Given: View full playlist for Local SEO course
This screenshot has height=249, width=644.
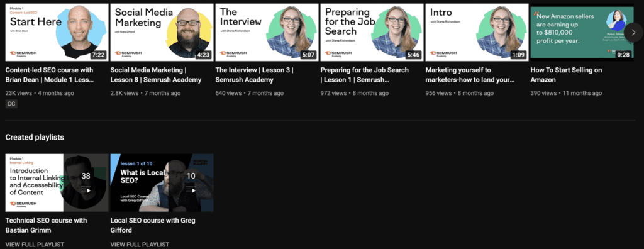Looking at the screenshot, I should pos(140,245).
